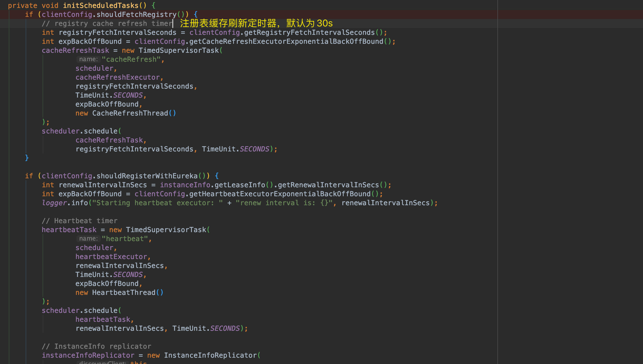Click cacheRefreshTask inside scheduler.schedule
The width and height of the screenshot is (643, 364).
109,140
